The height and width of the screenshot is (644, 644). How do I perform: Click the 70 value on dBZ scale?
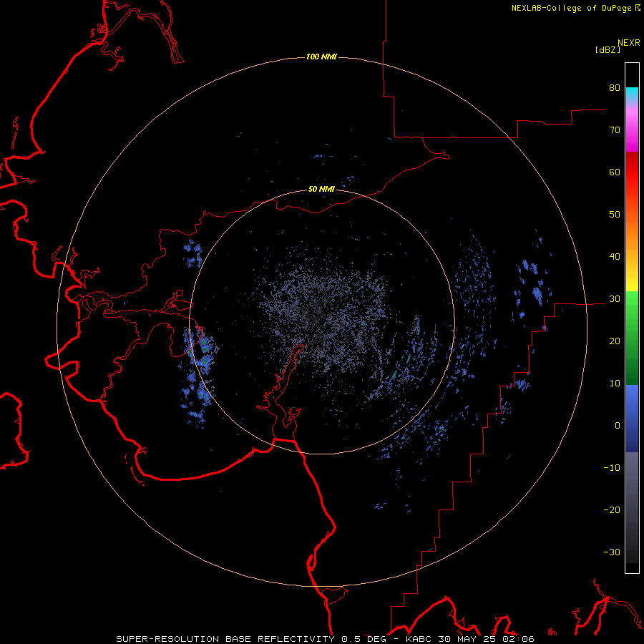coord(615,130)
